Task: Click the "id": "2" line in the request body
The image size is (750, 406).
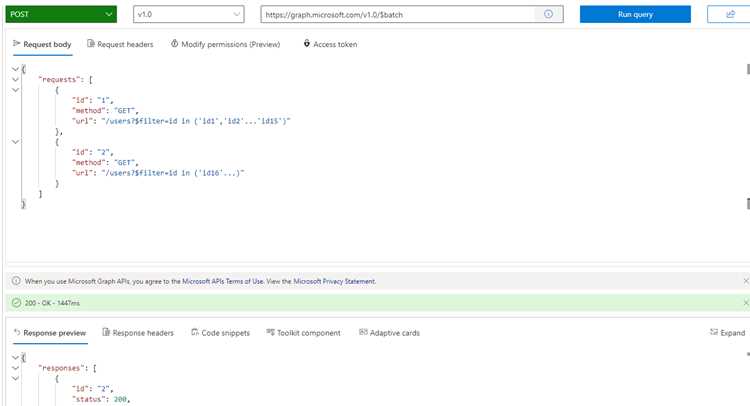Action: click(93, 153)
